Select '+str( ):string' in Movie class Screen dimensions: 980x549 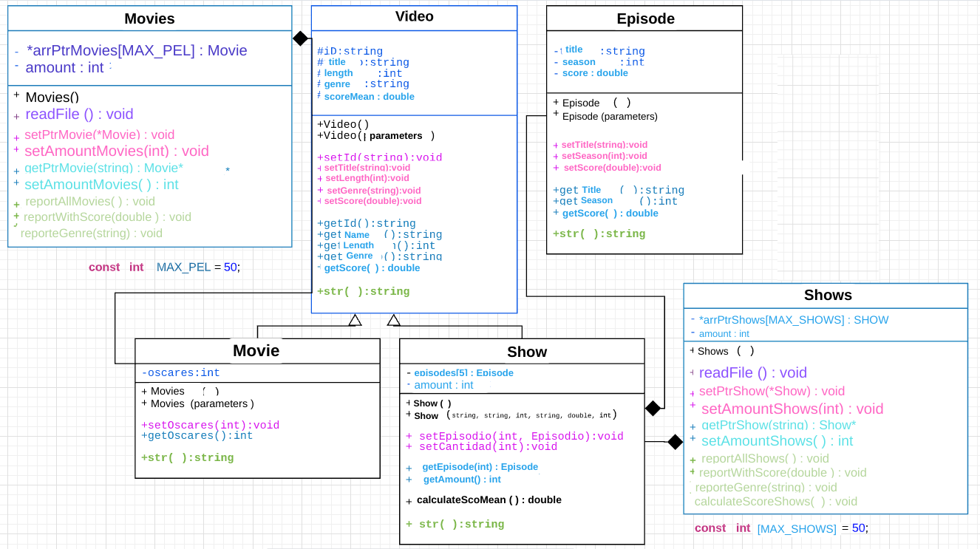click(187, 458)
